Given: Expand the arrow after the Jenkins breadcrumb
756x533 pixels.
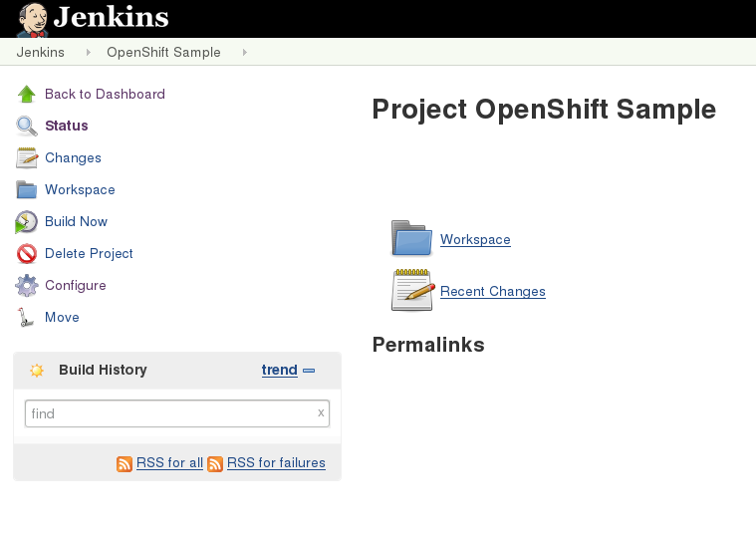Looking at the screenshot, I should tap(88, 52).
